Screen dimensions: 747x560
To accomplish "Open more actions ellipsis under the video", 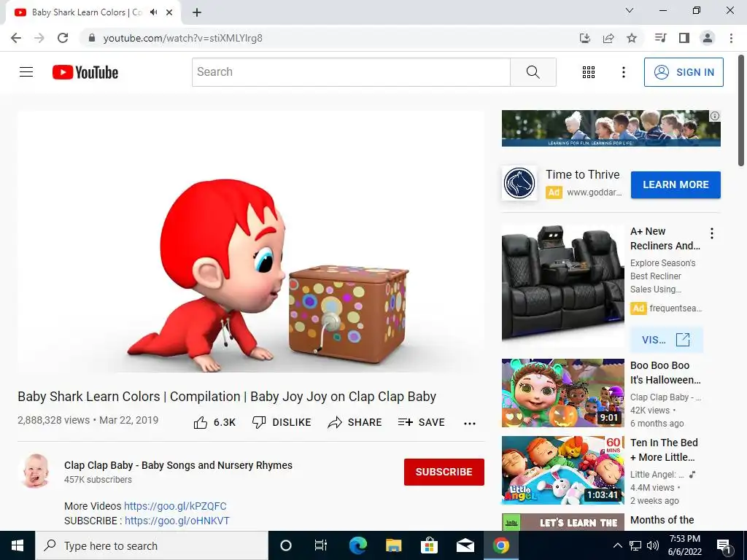I will click(470, 423).
